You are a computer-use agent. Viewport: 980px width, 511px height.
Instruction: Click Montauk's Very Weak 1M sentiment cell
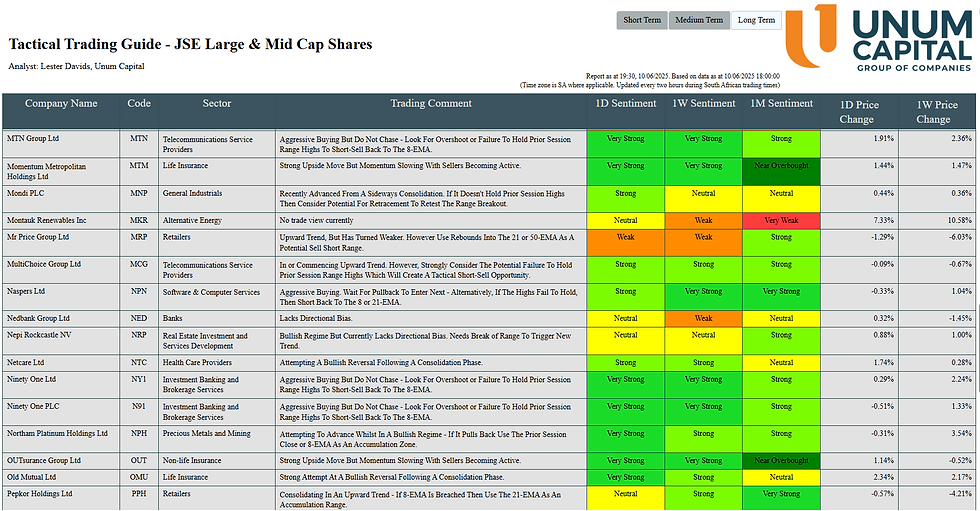(781, 221)
